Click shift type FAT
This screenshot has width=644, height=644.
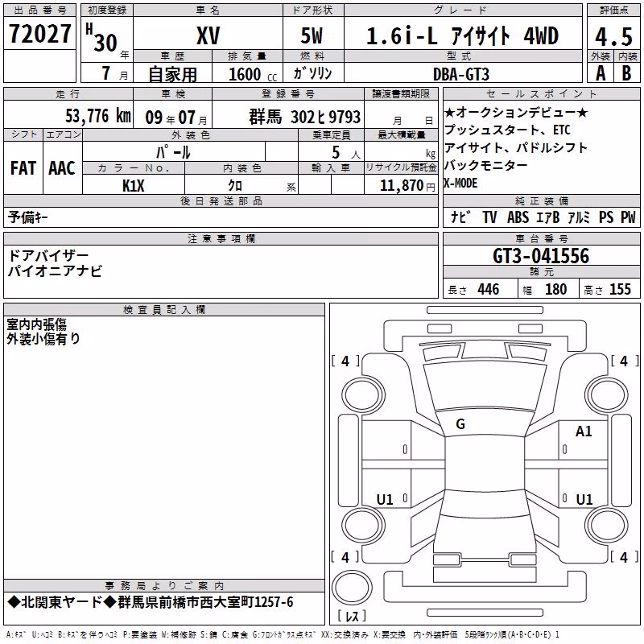23,168
